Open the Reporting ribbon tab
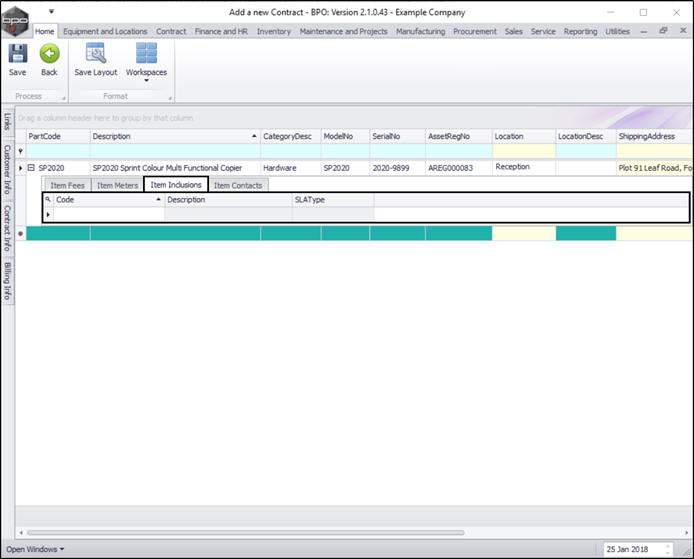Screen dimensions: 694x559 tap(580, 31)
